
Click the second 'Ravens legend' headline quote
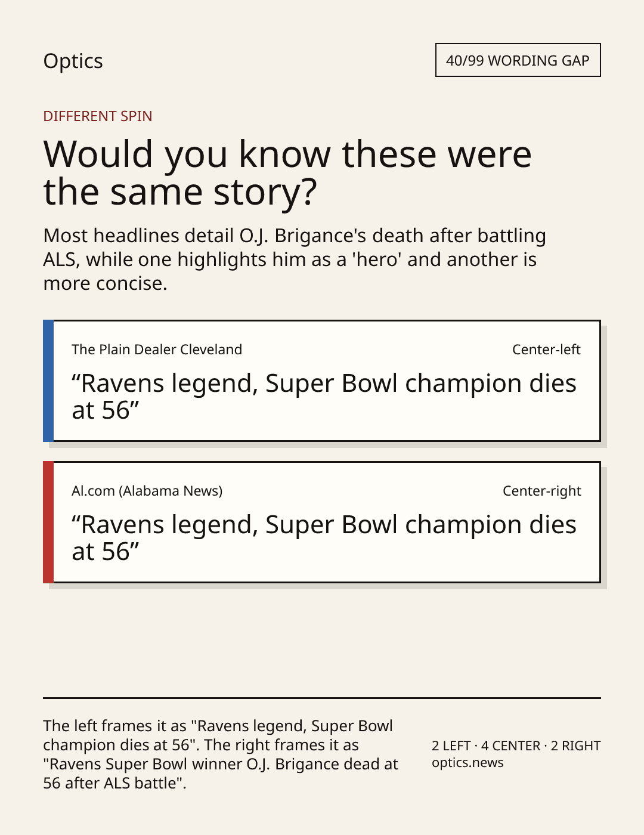(324, 538)
